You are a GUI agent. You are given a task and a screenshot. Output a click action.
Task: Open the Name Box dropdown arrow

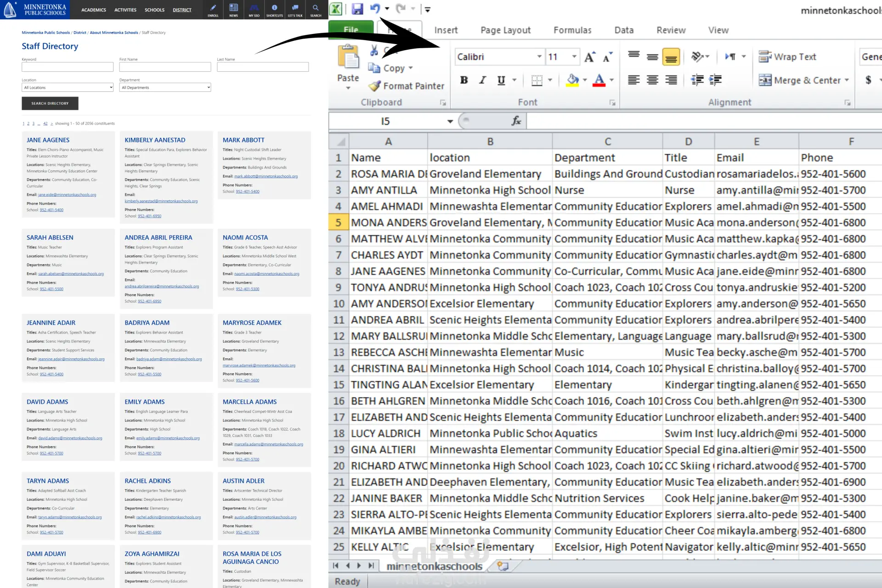click(450, 121)
